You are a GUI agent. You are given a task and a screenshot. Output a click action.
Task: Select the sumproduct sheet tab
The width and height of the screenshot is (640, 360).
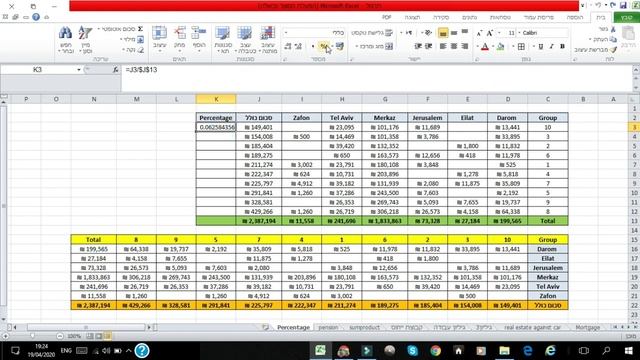[364, 327]
